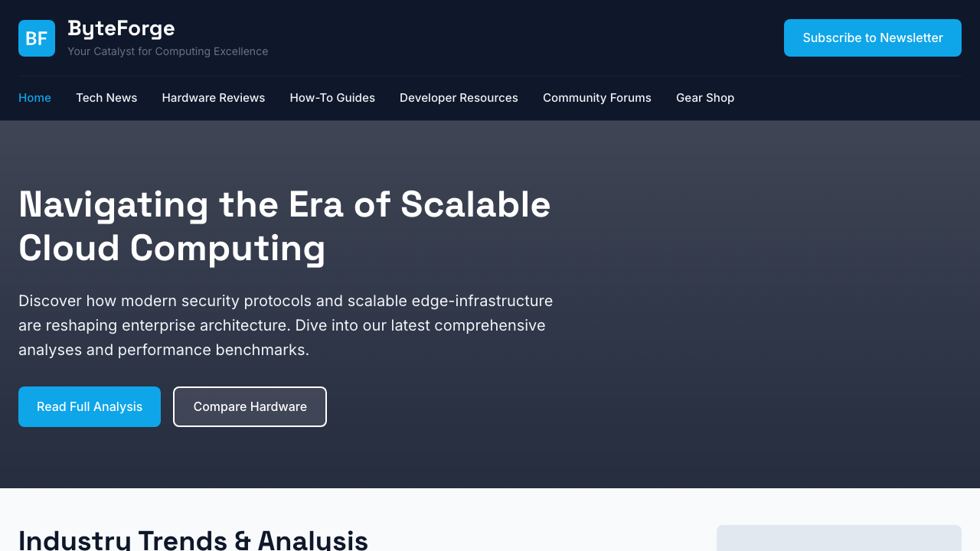Click the gray sidebar card at bottom right
This screenshot has width=980, height=551.
click(838, 539)
